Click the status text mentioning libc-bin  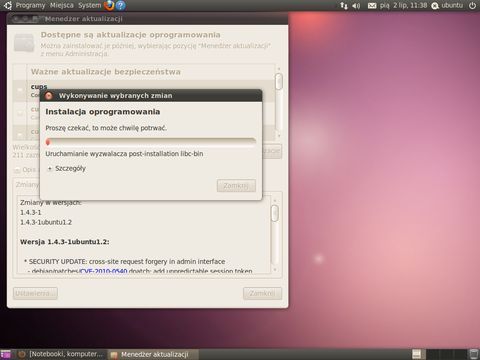coord(124,154)
